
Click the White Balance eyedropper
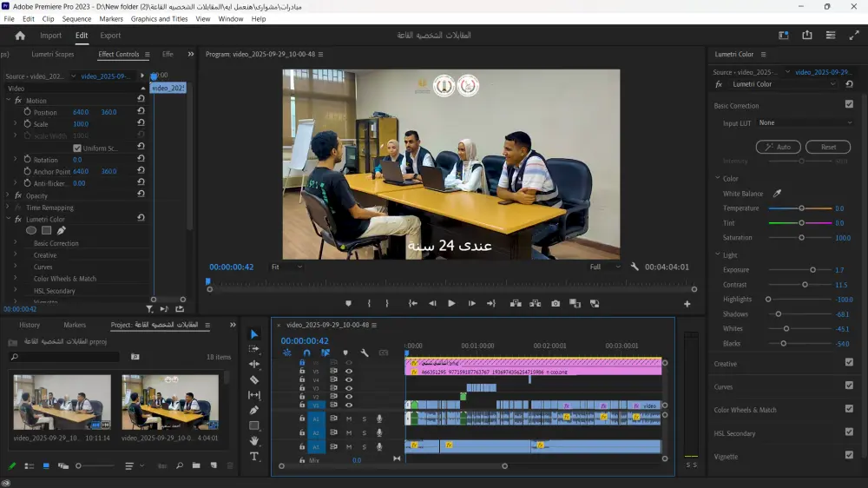pos(777,194)
